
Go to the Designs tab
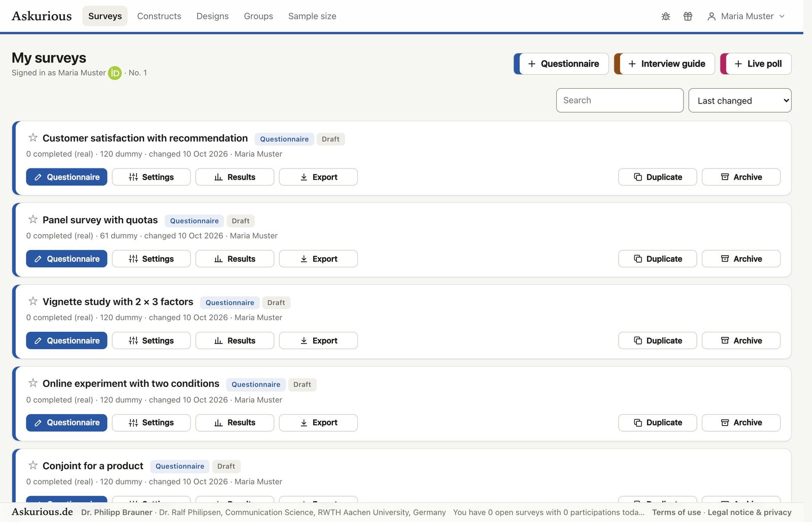coord(213,16)
